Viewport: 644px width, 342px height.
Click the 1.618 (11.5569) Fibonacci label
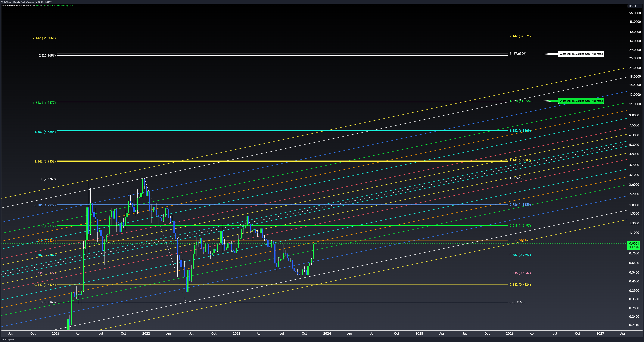(521, 101)
